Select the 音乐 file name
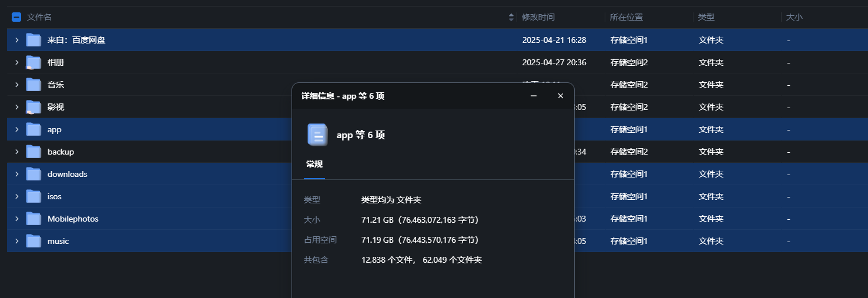868x298 pixels. click(56, 85)
